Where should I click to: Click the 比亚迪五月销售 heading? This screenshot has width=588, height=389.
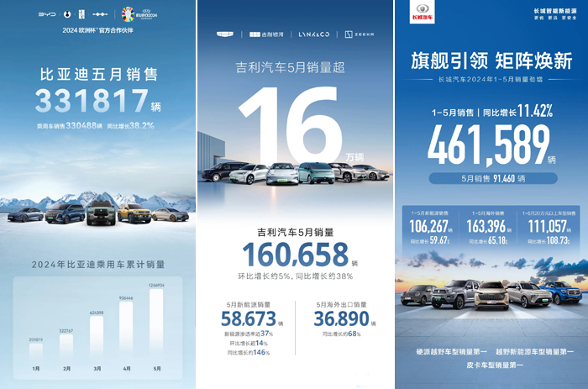pos(99,74)
